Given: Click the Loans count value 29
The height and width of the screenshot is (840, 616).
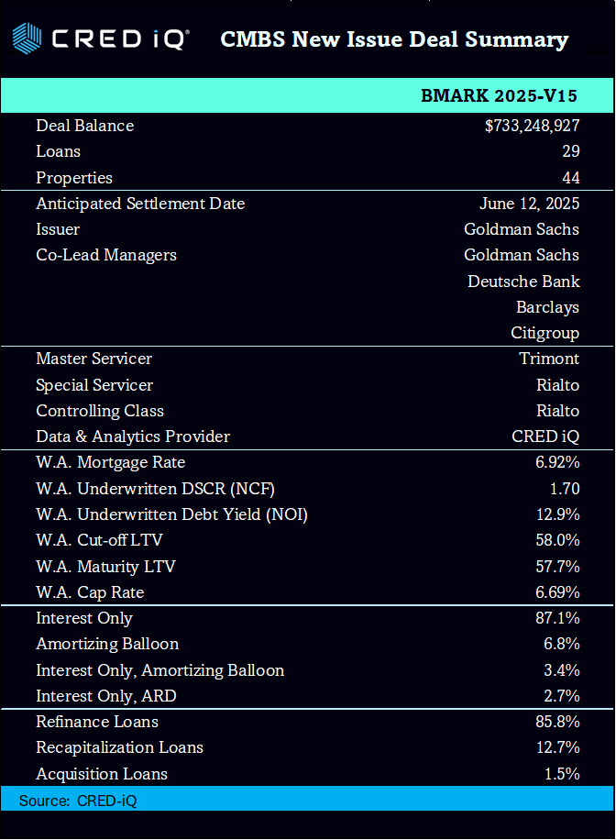Looking at the screenshot, I should [570, 151].
